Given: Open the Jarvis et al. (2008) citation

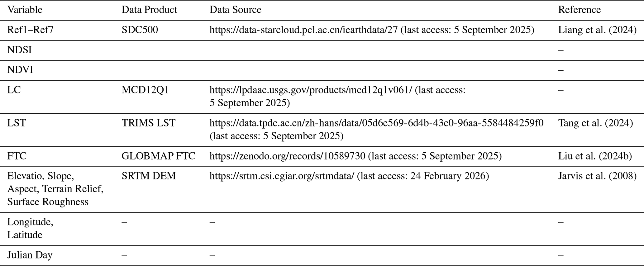Looking at the screenshot, I should (x=597, y=176).
